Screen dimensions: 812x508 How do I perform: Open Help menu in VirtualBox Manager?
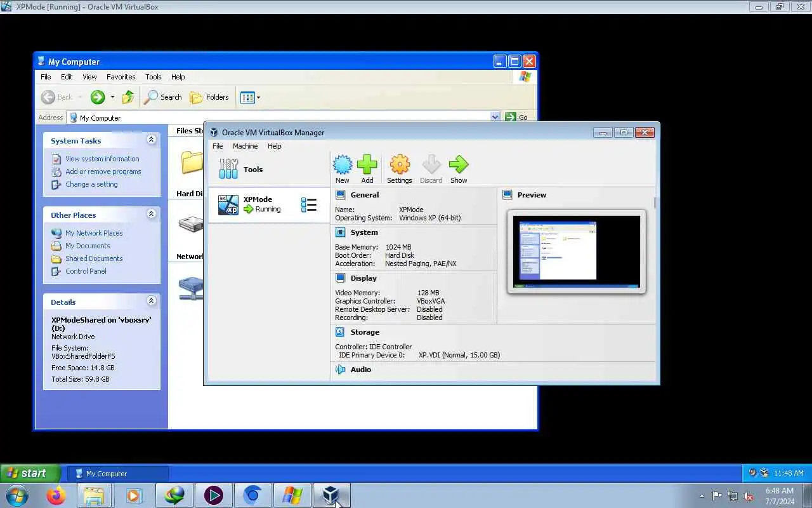pyautogui.click(x=274, y=146)
